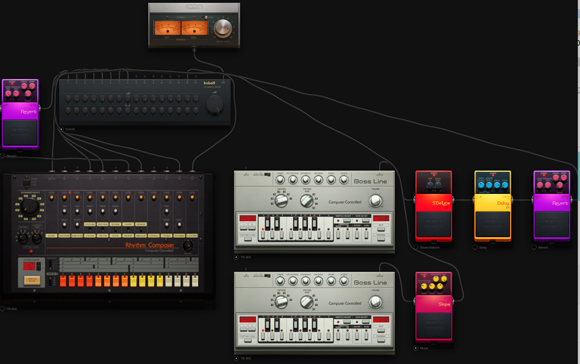Step on the yellow Delay pedal footswitch
The image size is (580, 364).
point(493,224)
